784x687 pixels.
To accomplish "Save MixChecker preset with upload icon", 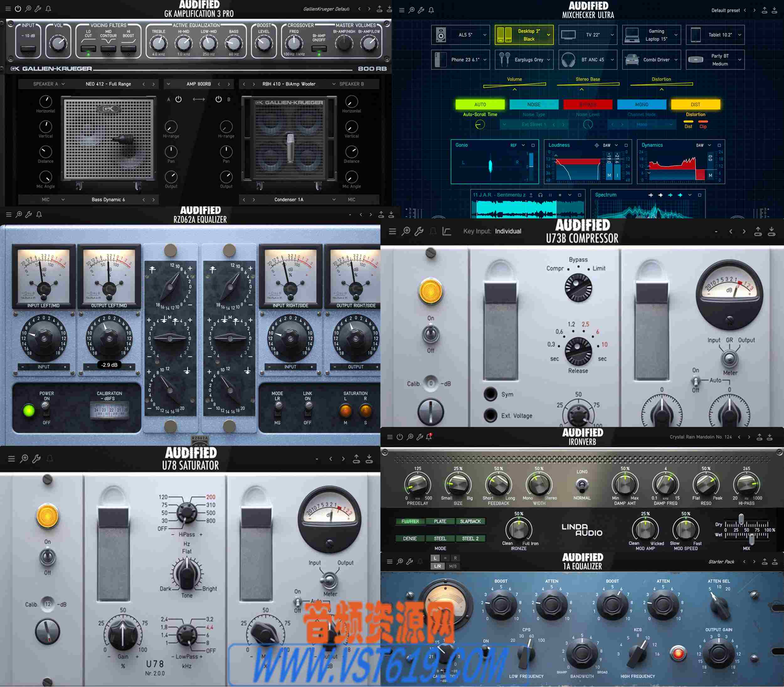I will [x=765, y=10].
